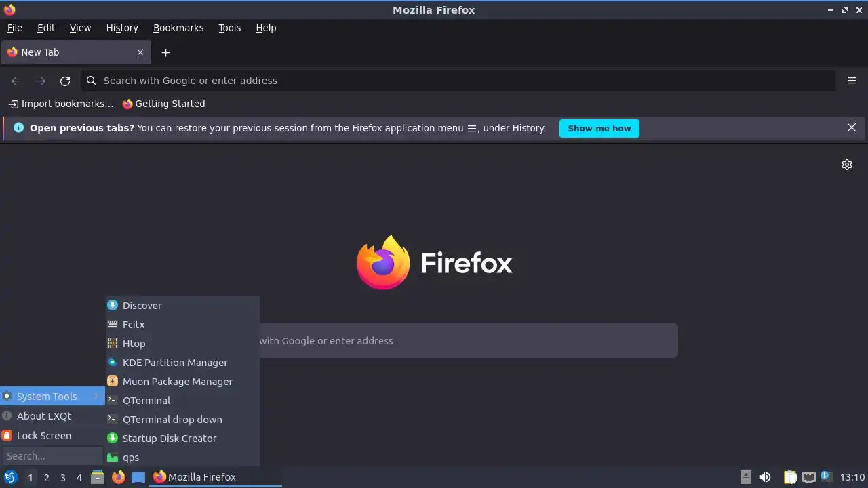Launch Fcitx from the submenu

182,325
